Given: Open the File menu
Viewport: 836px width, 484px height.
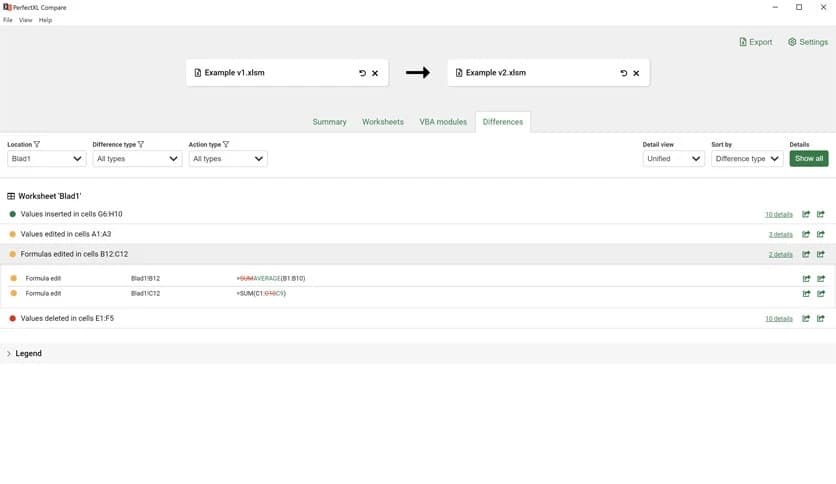Looking at the screenshot, I should (x=7, y=20).
